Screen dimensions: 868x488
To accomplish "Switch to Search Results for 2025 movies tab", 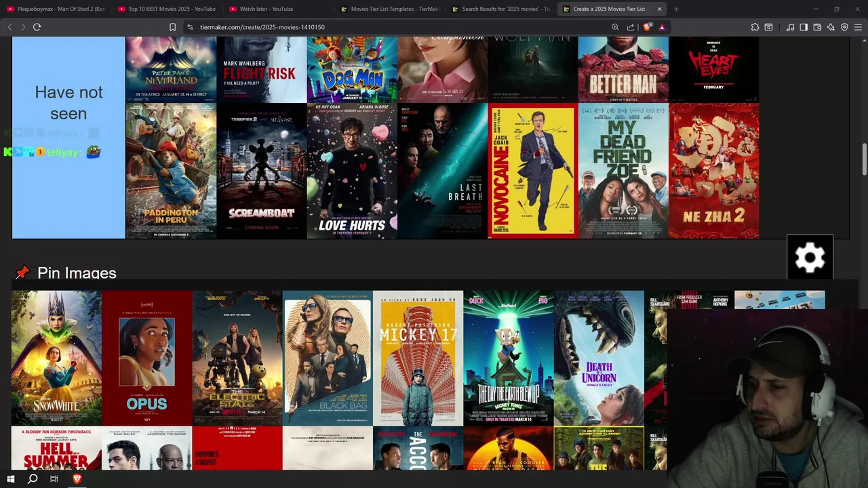I will click(501, 9).
